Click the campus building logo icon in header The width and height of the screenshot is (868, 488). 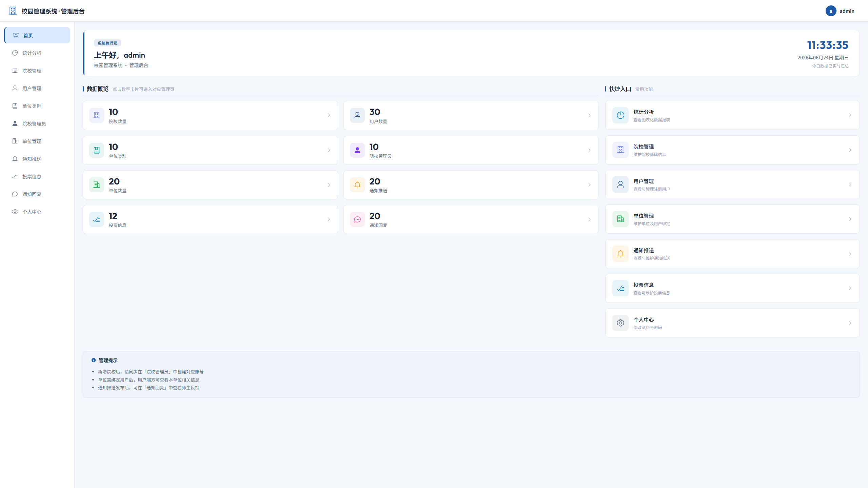tap(13, 11)
